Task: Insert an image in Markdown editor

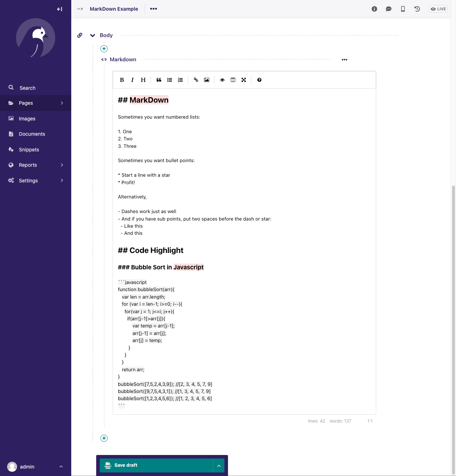Action: (207, 80)
